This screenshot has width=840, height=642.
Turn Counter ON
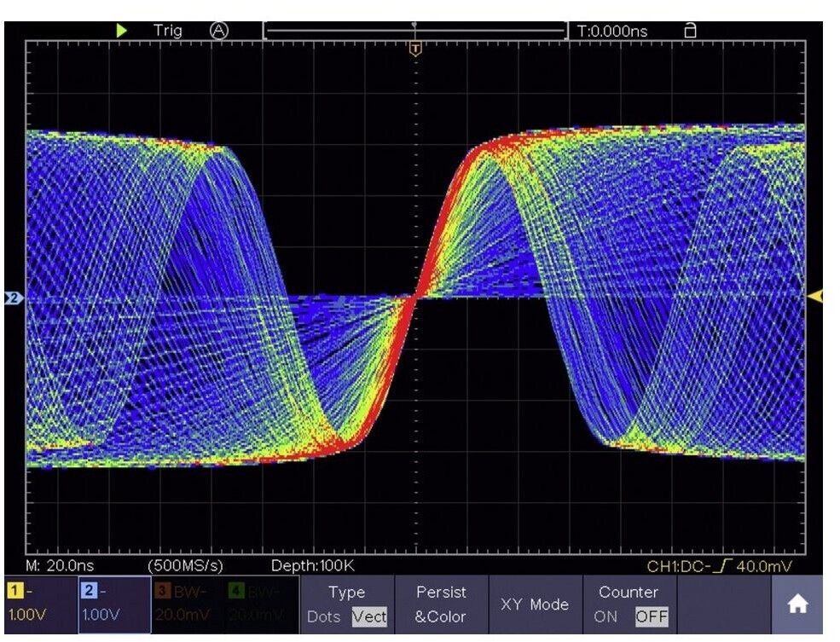click(605, 616)
